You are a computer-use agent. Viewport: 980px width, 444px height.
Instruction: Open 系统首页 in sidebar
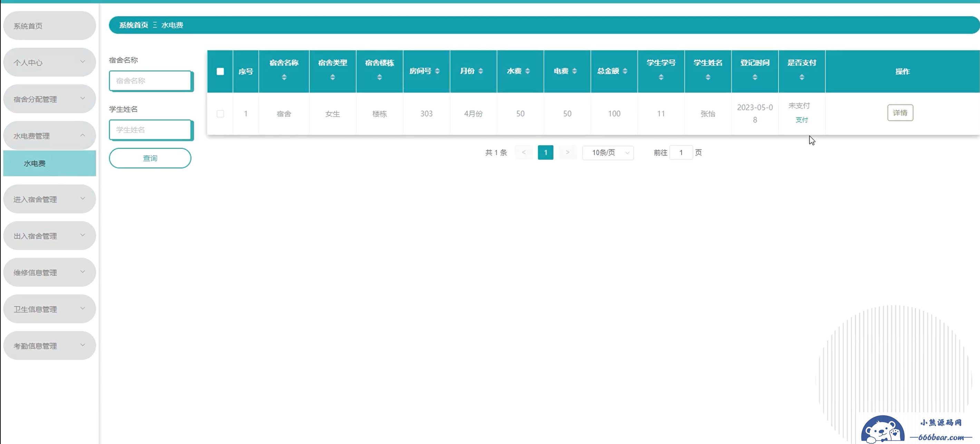pos(49,26)
